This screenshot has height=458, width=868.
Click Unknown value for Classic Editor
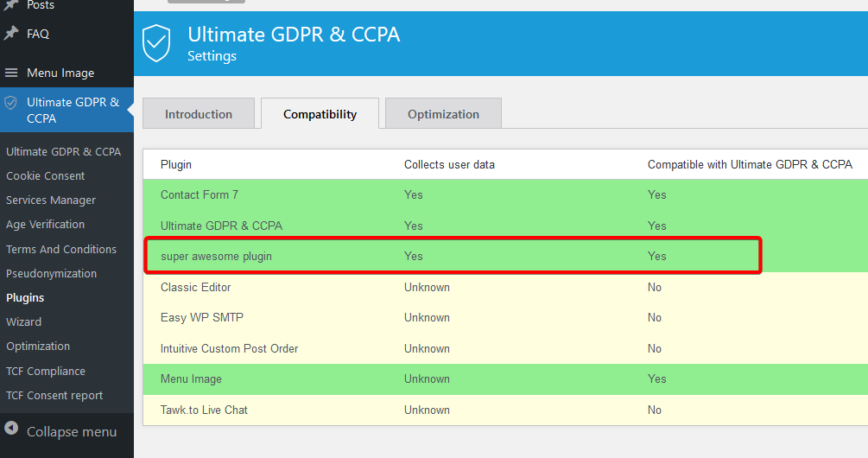pyautogui.click(x=427, y=288)
